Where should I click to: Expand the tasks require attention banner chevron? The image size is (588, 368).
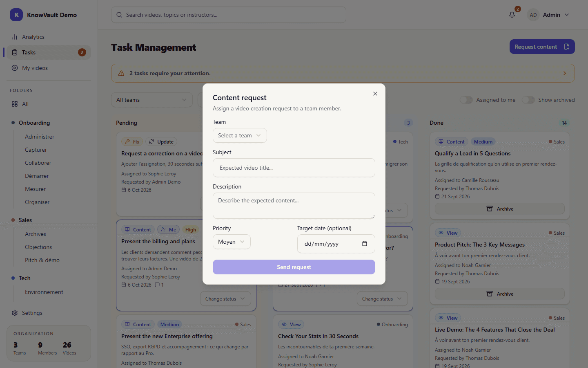tap(565, 73)
